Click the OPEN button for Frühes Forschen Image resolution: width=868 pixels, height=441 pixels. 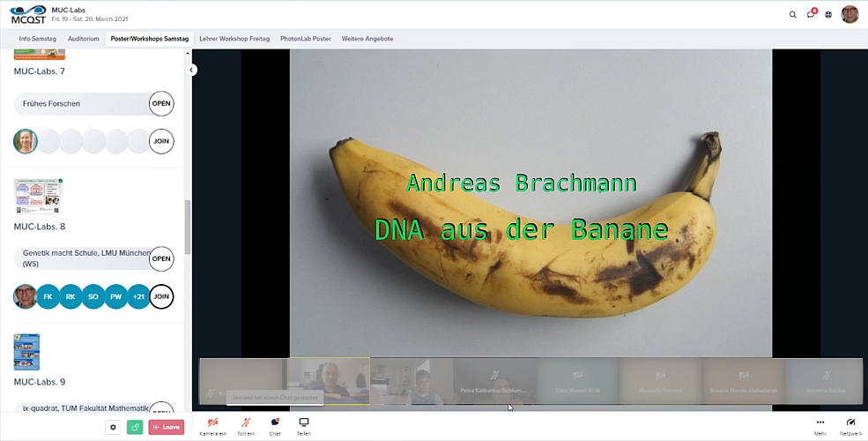[161, 103]
